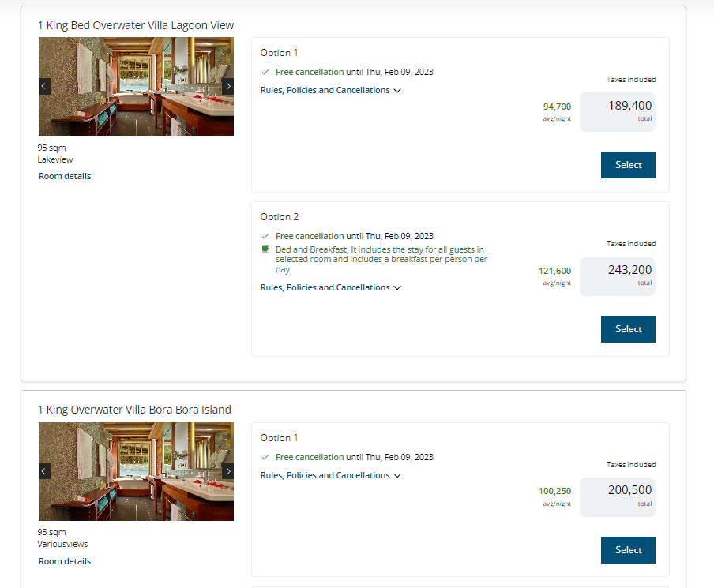Click the next-photo arrow on Bora Bora villa carousel
Image resolution: width=714 pixels, height=588 pixels.
[228, 471]
